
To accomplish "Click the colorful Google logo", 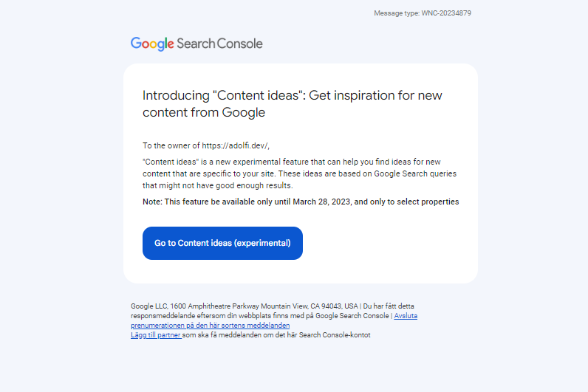I will (152, 44).
